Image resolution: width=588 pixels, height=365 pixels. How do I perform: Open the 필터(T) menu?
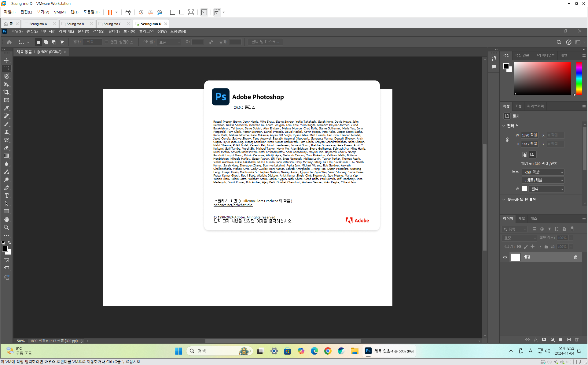tap(114, 31)
